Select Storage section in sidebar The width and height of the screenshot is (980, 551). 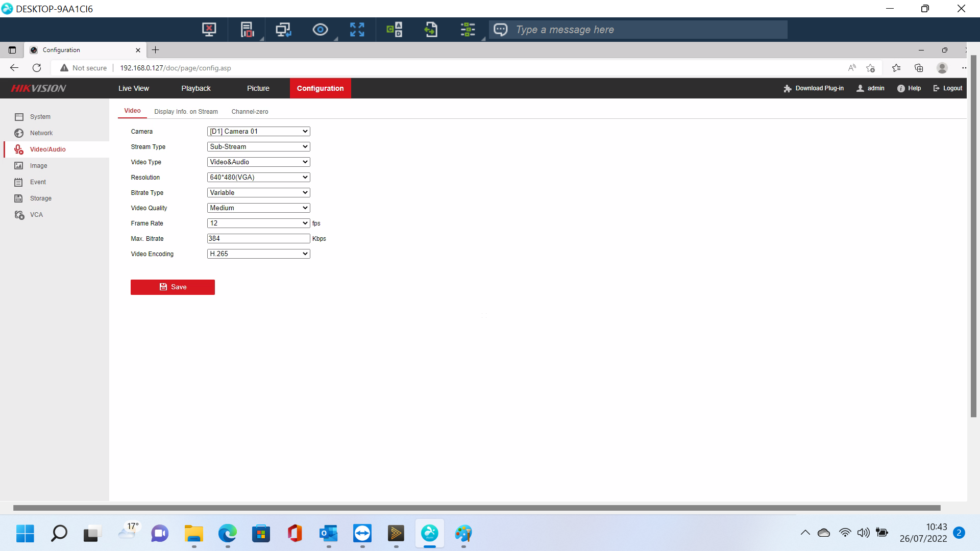40,198
